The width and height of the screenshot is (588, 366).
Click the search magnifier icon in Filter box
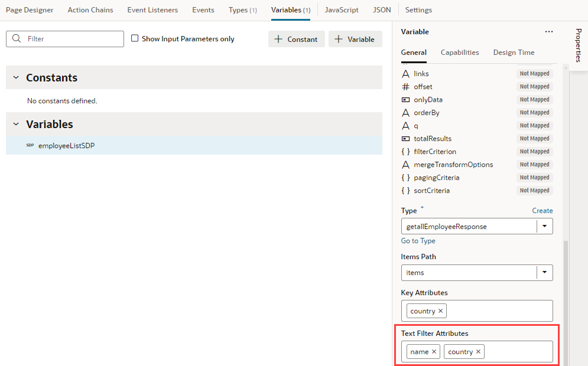17,38
